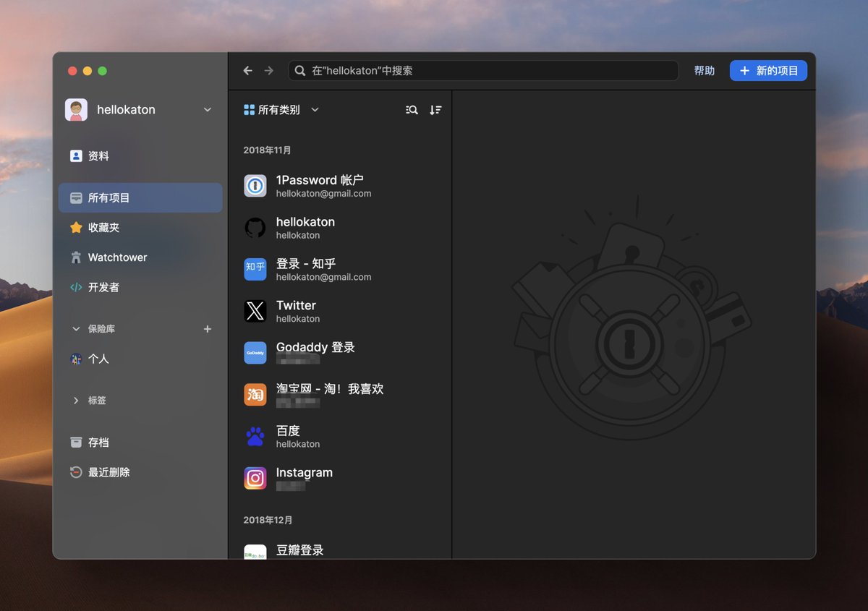Open 开发者 developer section

[x=140, y=287]
